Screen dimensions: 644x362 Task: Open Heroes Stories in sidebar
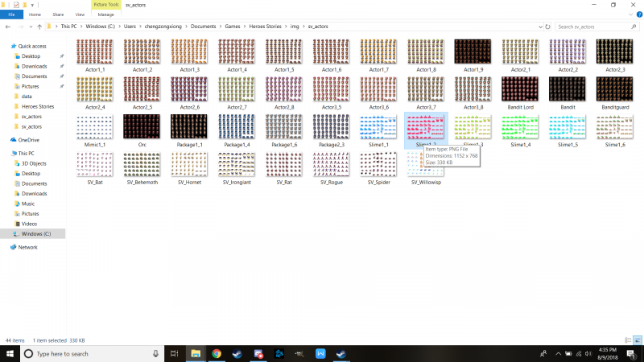pyautogui.click(x=37, y=107)
